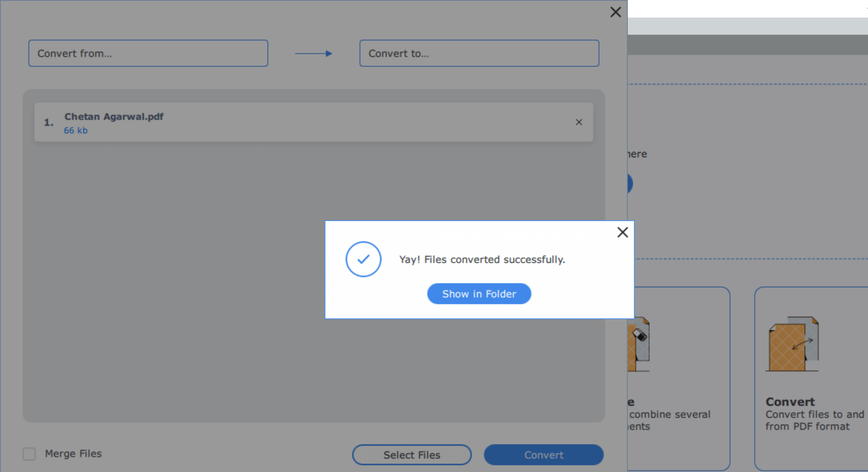This screenshot has height=472, width=868.
Task: Click Show in Folder
Action: click(478, 294)
